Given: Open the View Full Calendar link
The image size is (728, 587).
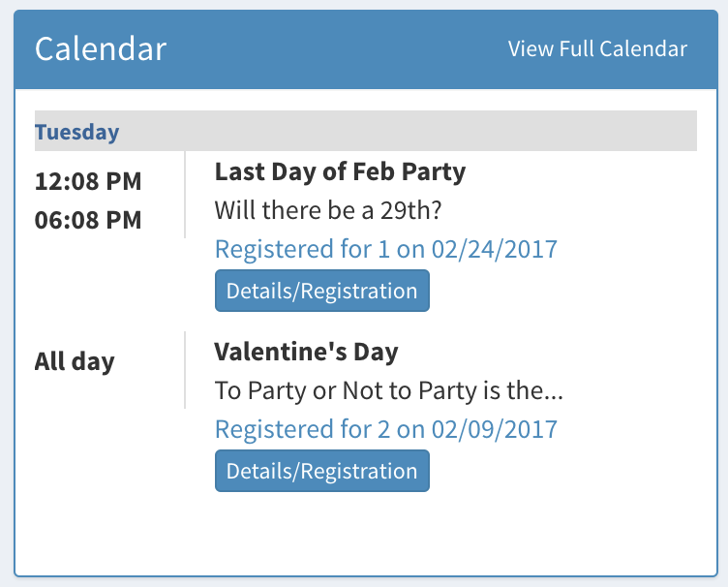Looking at the screenshot, I should point(597,49).
